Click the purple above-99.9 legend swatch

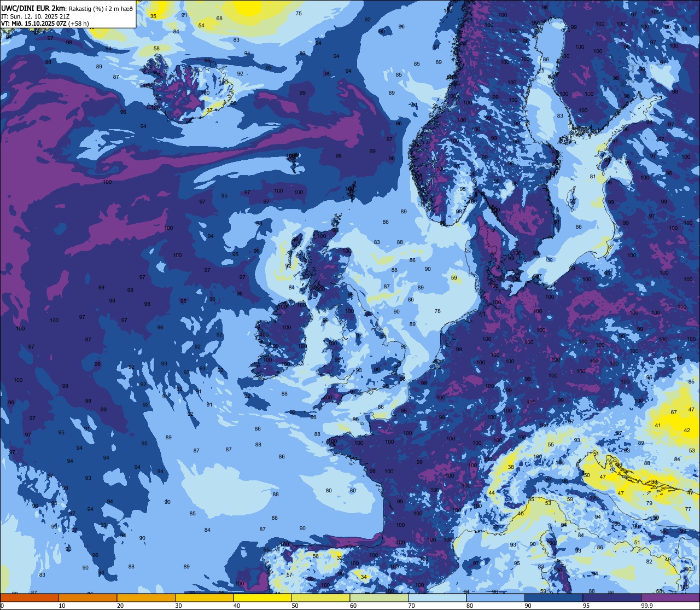coord(670,597)
